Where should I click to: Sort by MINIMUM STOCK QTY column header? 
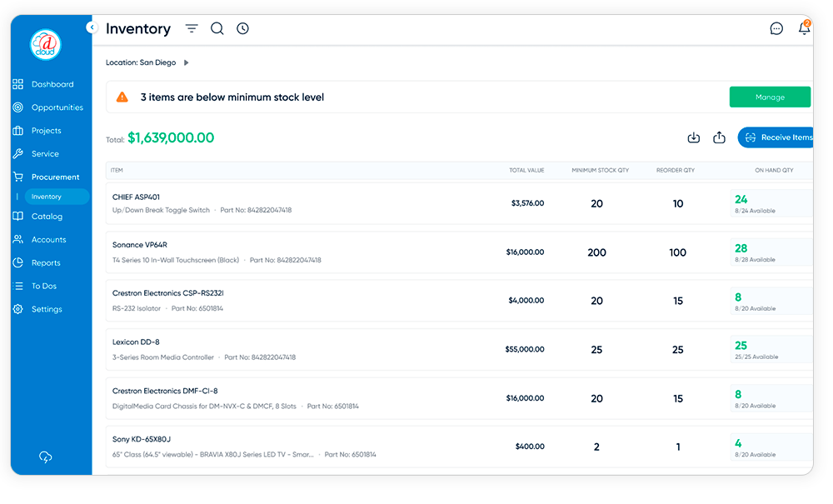point(600,171)
